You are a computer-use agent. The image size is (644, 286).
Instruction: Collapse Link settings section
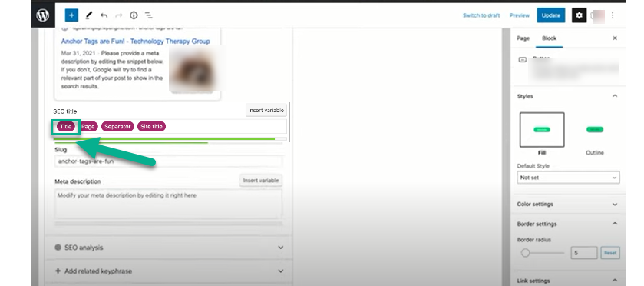[x=568, y=281]
